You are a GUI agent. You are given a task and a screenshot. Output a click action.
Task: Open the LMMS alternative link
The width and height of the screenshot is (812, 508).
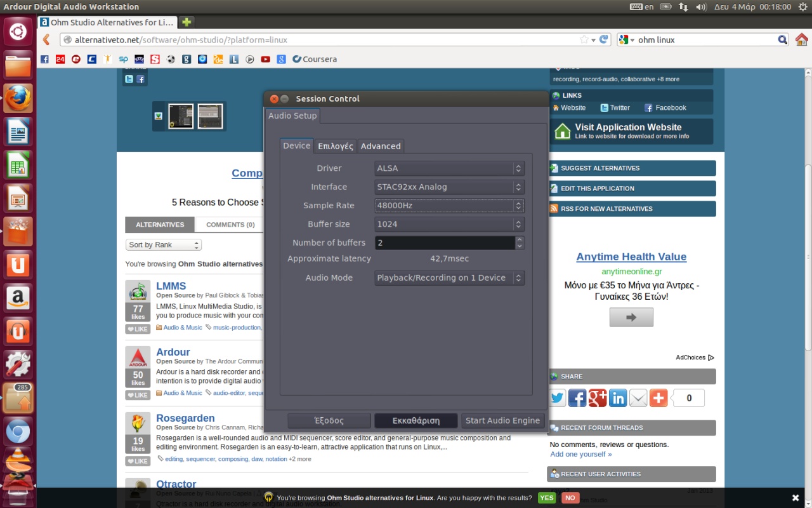(x=171, y=286)
